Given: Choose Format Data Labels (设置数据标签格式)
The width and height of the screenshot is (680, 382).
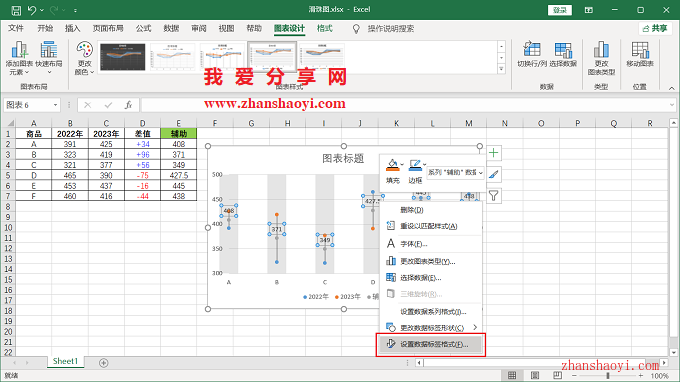Looking at the screenshot, I should coord(431,344).
